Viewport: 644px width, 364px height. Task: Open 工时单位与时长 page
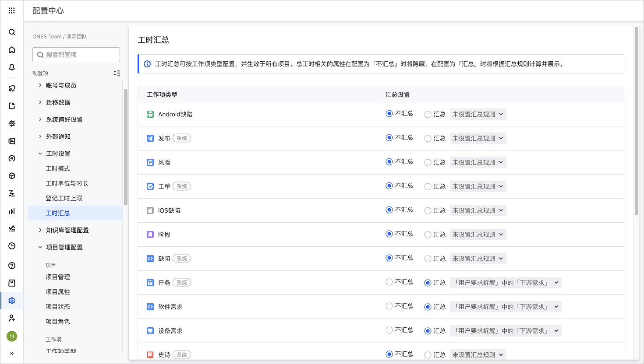67,183
